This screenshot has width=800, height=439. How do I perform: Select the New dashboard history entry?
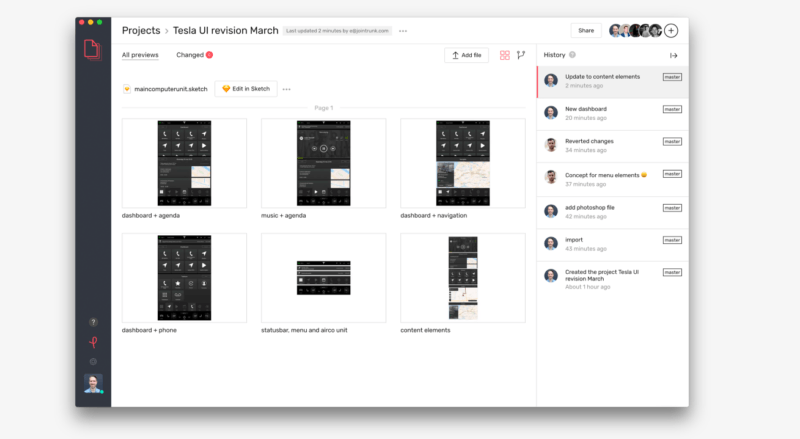pyautogui.click(x=613, y=114)
